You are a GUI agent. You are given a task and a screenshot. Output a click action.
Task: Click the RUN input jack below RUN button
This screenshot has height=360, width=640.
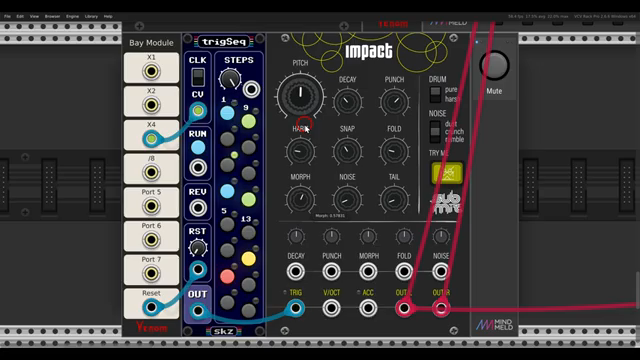coord(198,167)
